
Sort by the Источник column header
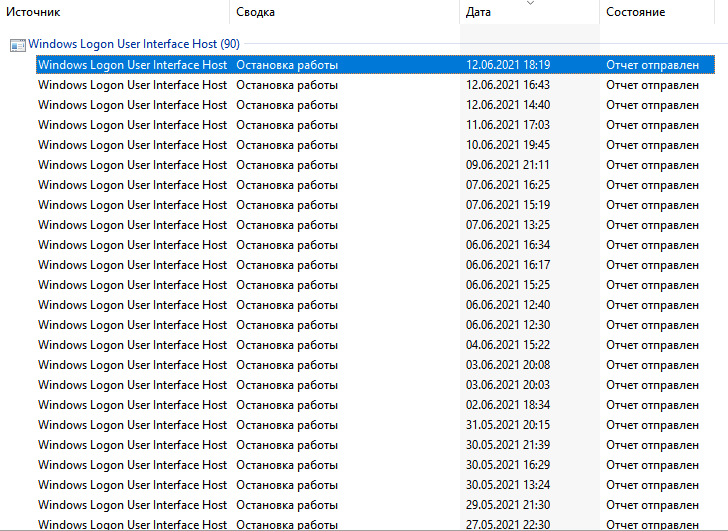point(115,12)
